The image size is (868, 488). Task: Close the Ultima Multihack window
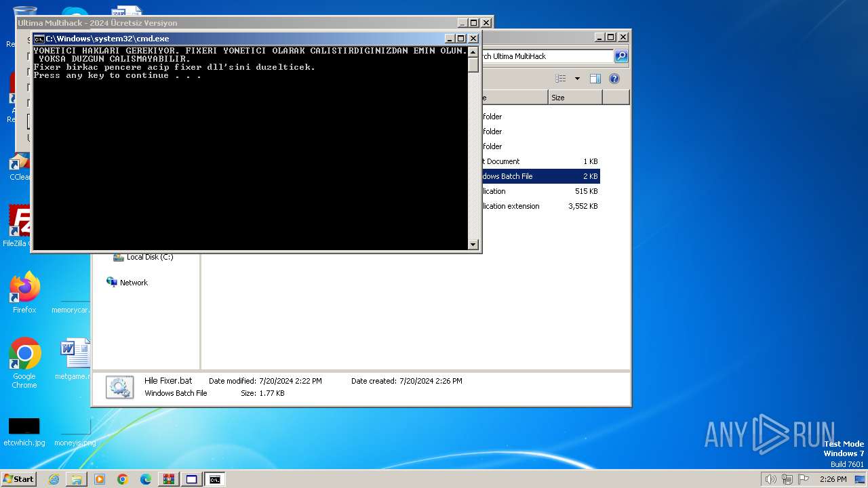click(x=486, y=22)
